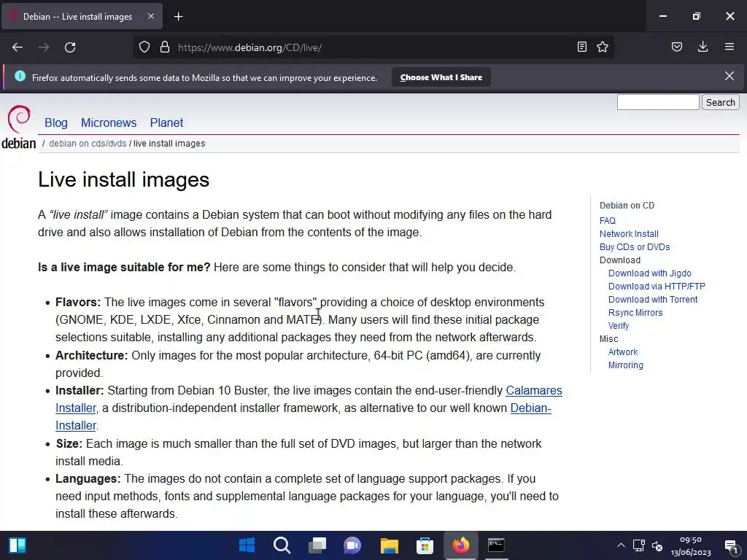Open the FAQ sidebar link
Screen dimensions: 747x560
(x=608, y=220)
